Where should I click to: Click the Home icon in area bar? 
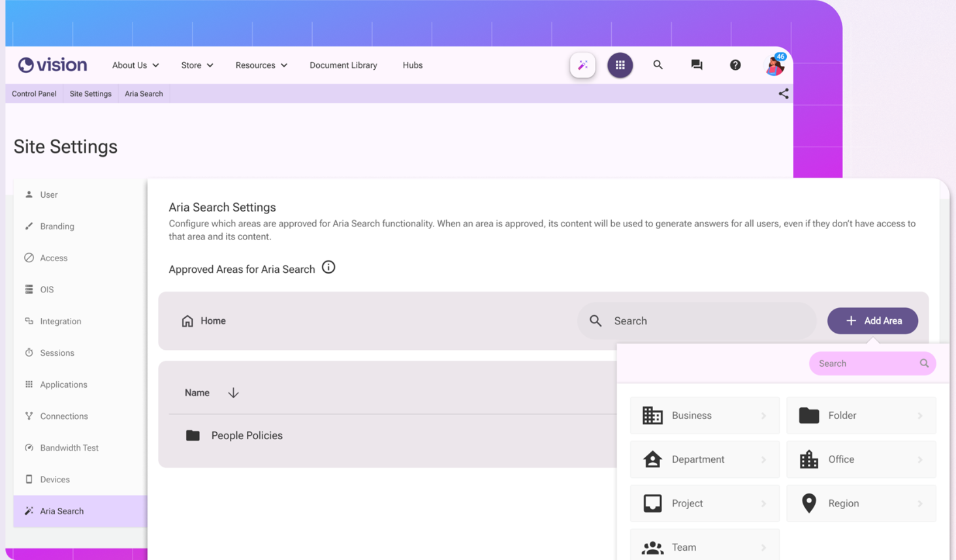[187, 321]
